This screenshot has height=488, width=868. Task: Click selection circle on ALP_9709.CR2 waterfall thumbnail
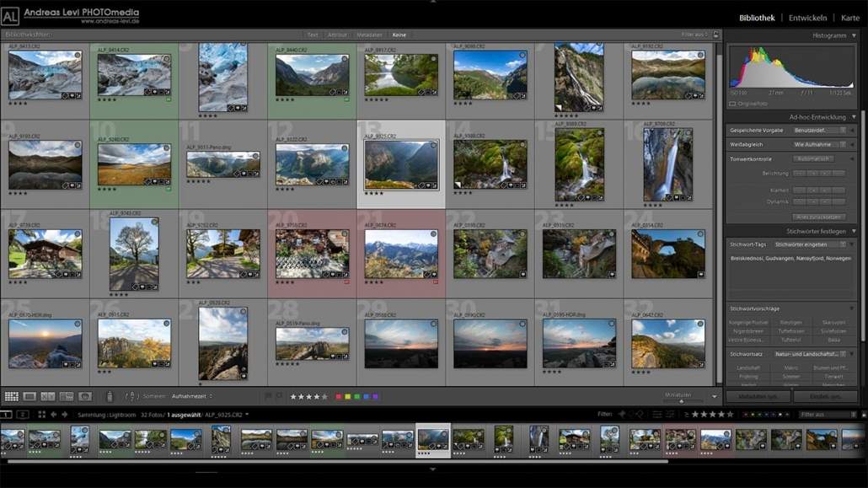click(x=688, y=133)
